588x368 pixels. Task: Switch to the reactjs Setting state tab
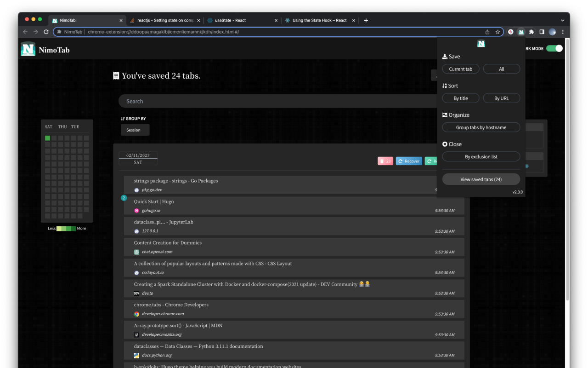point(164,20)
